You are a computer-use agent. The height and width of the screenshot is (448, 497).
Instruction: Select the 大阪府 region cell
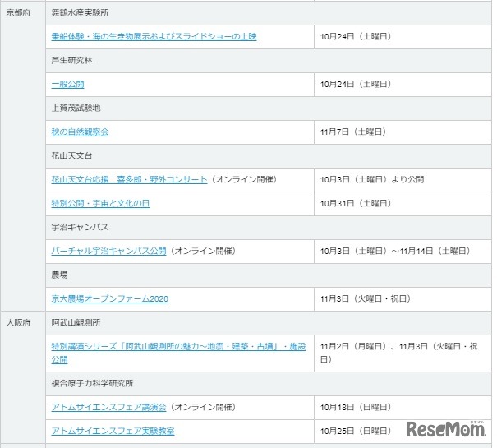pyautogui.click(x=23, y=377)
